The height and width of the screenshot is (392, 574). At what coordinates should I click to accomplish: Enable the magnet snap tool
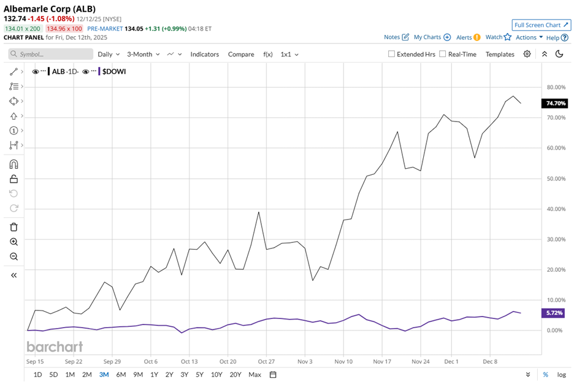coord(13,164)
